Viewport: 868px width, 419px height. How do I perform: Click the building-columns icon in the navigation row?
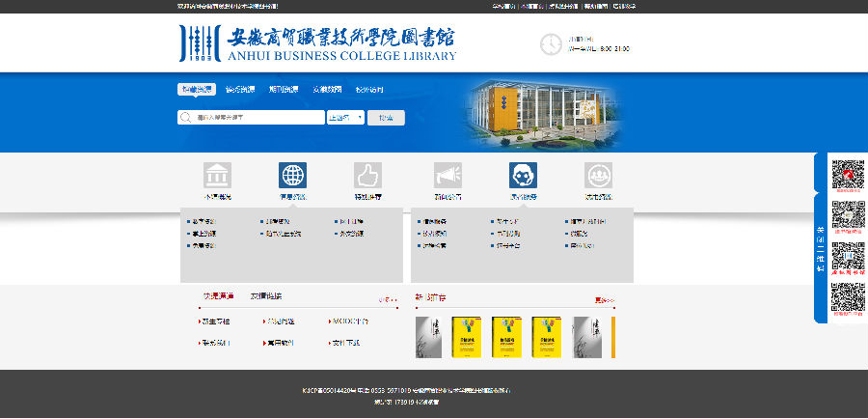coord(217,176)
